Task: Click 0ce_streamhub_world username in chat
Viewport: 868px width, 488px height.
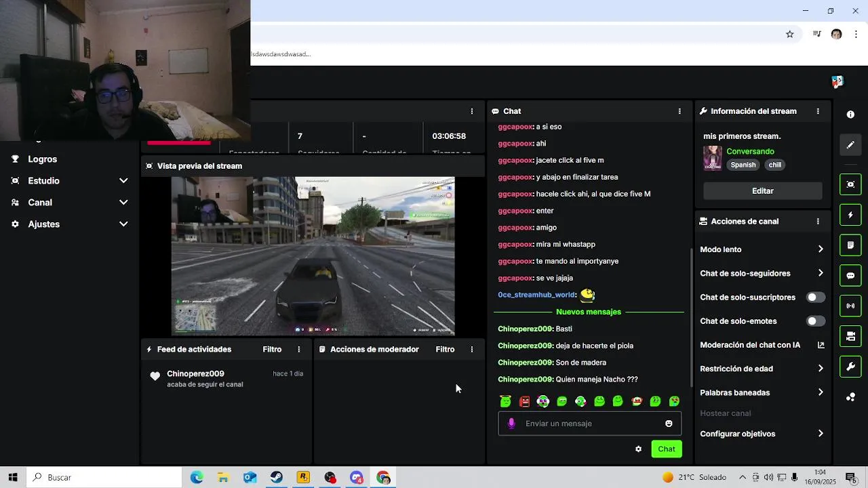Action: click(536, 295)
